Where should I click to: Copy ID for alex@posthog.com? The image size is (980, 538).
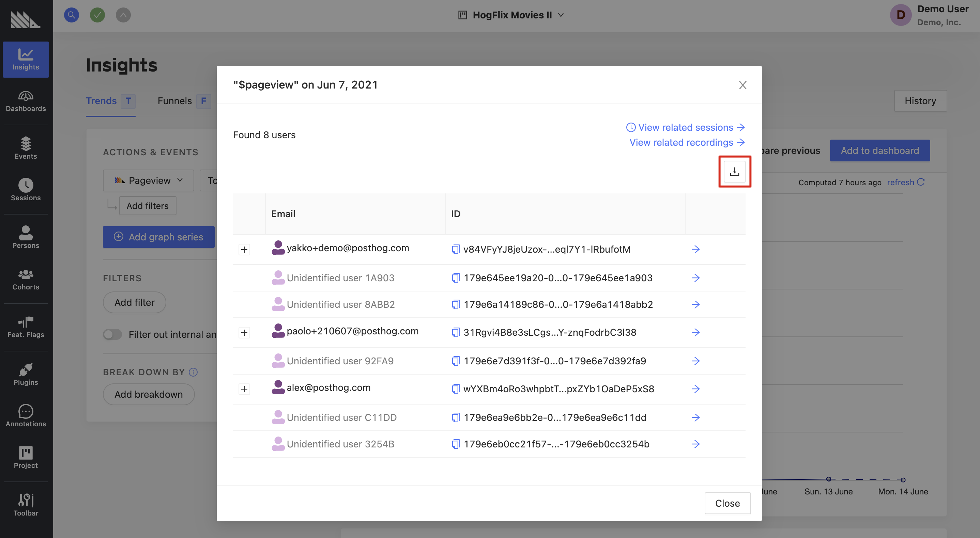pyautogui.click(x=455, y=389)
